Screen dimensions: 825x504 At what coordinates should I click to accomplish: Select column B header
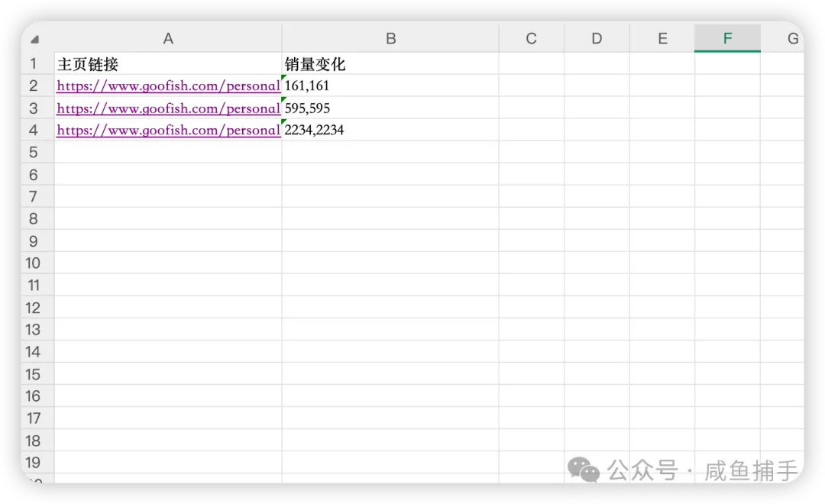[390, 38]
